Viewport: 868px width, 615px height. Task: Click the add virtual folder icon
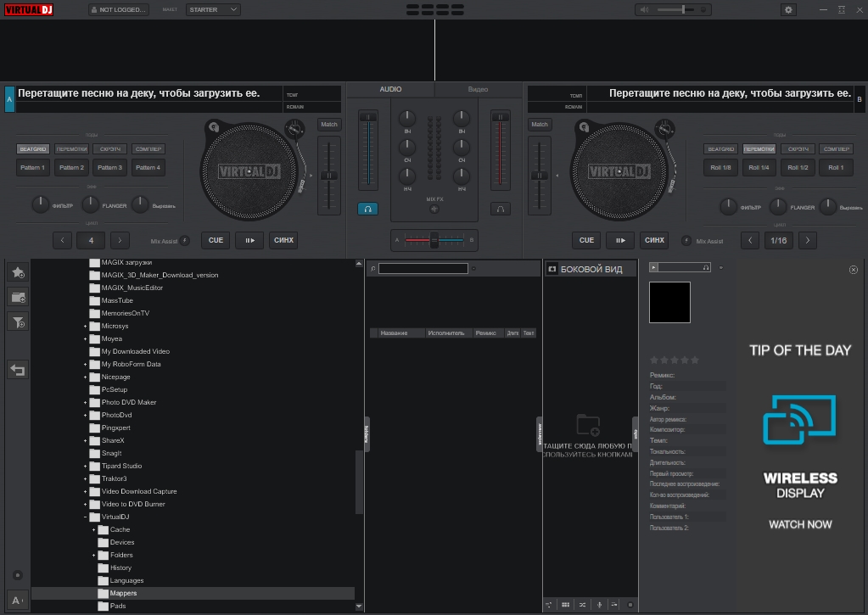click(18, 297)
